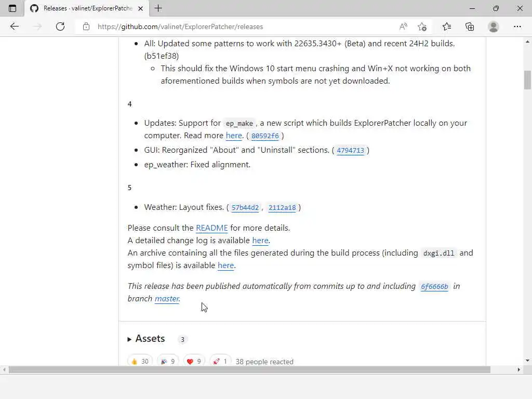The width and height of the screenshot is (532, 399).
Task: Open a new tab with plus button
Action: coord(158,8)
